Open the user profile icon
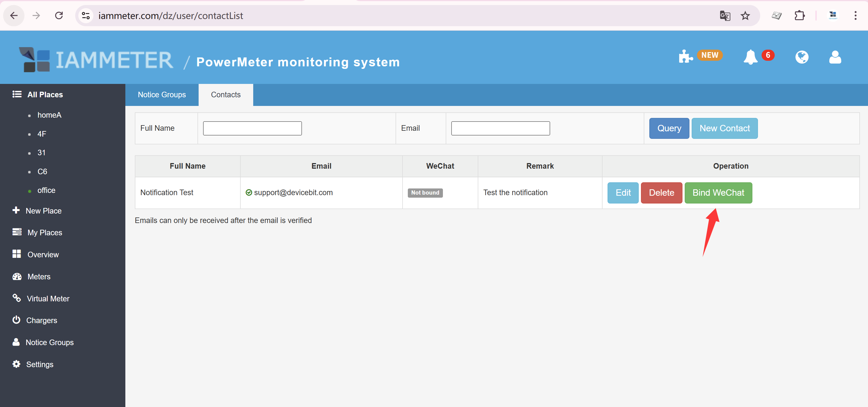This screenshot has height=407, width=868. coord(835,57)
